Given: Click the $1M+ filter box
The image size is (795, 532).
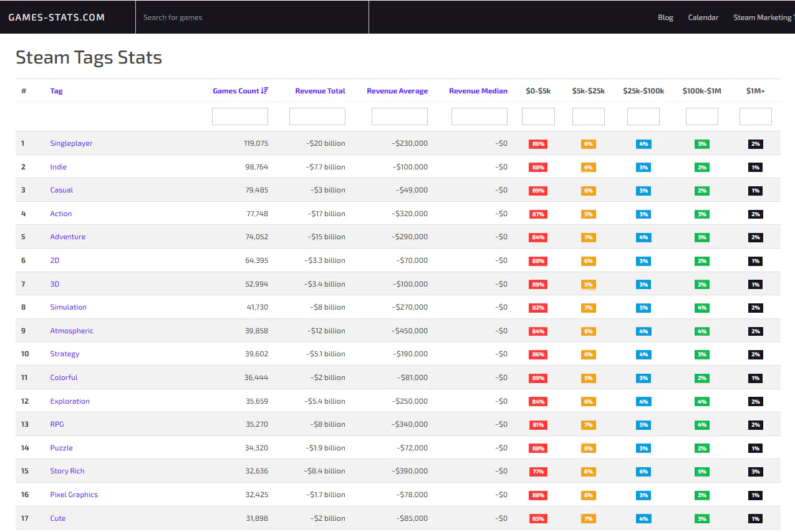Looking at the screenshot, I should click(x=756, y=116).
